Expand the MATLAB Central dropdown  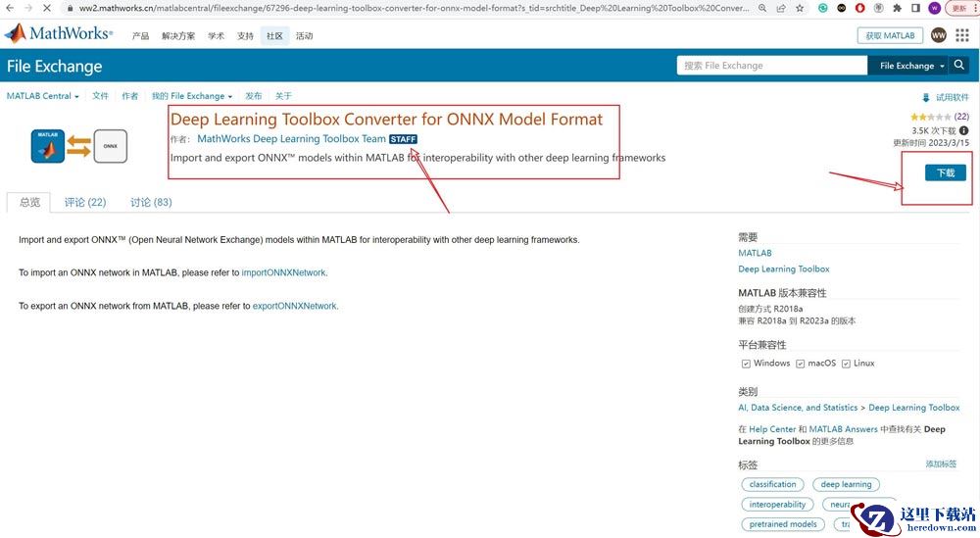42,96
